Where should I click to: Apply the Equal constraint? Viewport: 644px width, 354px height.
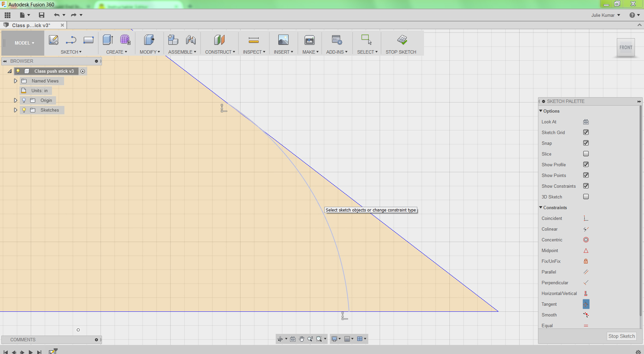[x=586, y=326]
